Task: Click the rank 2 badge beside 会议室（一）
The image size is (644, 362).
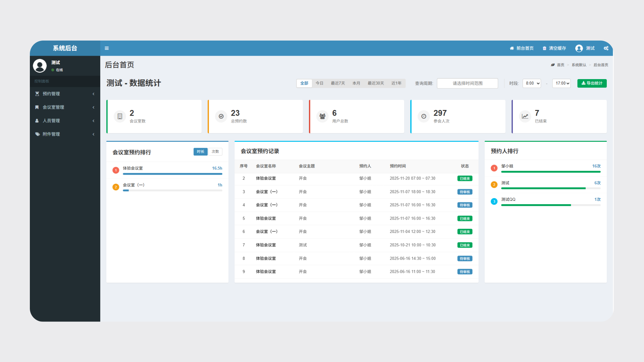Action: coord(116,187)
